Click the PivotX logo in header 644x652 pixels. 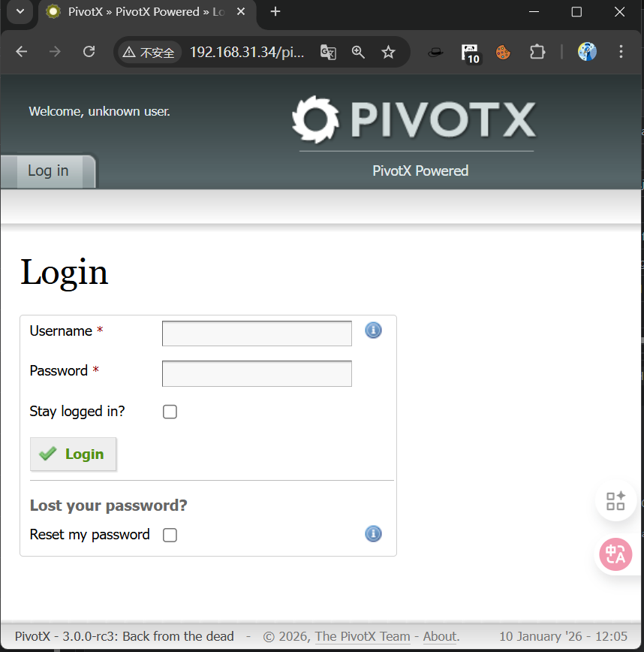[414, 120]
